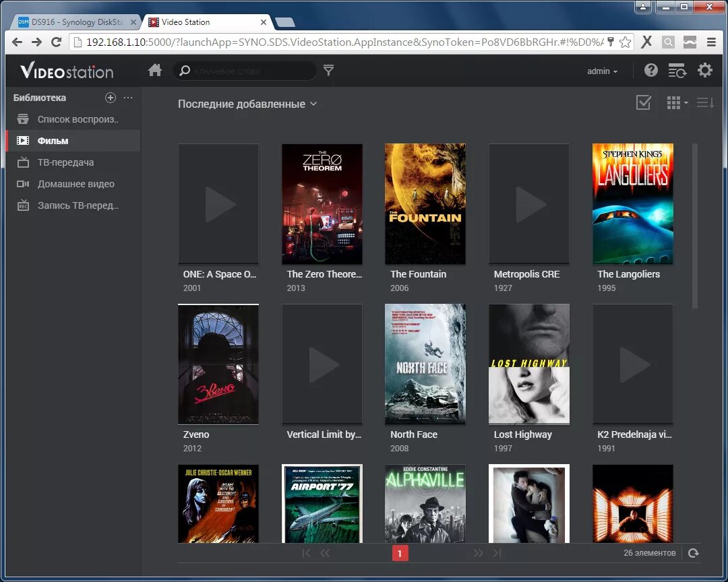Open the search filter funnel icon
This screenshot has width=728, height=582.
[328, 70]
